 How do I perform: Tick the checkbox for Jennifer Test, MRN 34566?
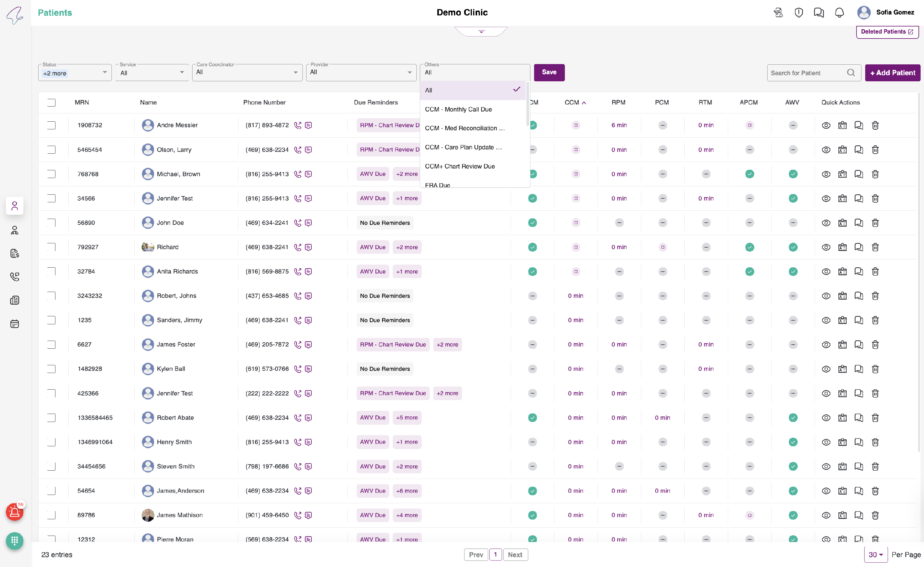click(x=51, y=198)
